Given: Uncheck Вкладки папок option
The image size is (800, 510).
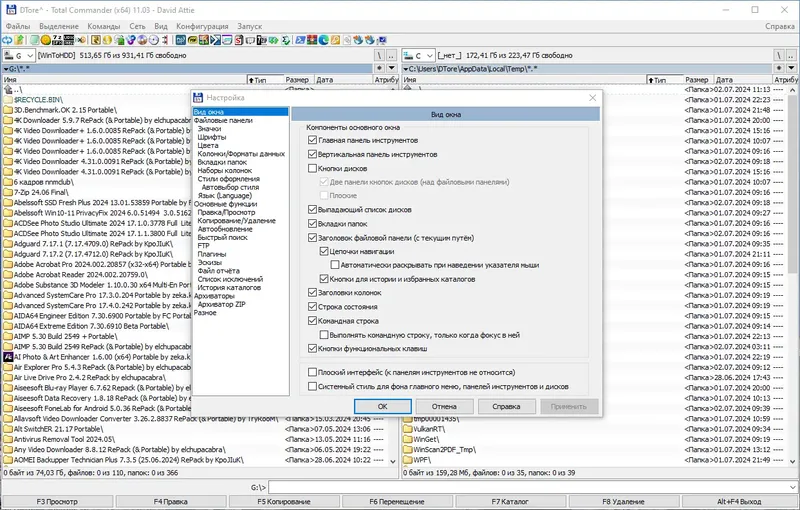Looking at the screenshot, I should (x=312, y=223).
